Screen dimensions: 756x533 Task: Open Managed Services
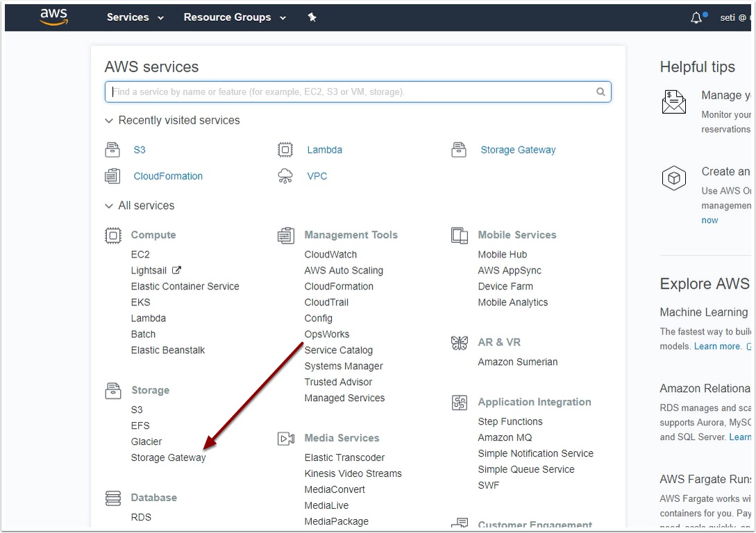click(345, 398)
